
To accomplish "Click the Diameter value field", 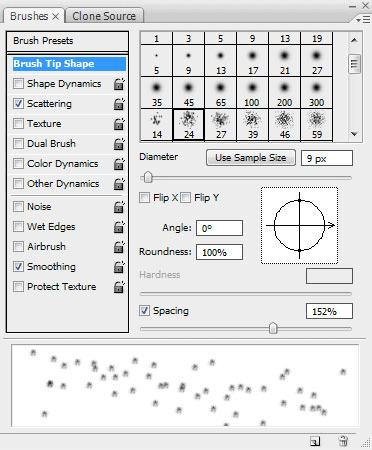I will pyautogui.click(x=327, y=158).
